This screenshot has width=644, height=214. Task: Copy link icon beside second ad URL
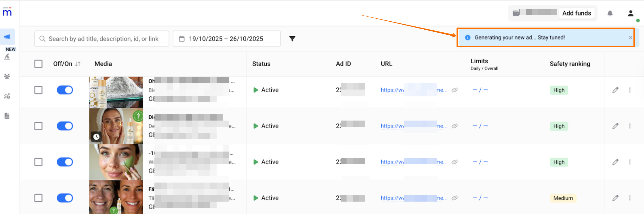(x=454, y=126)
